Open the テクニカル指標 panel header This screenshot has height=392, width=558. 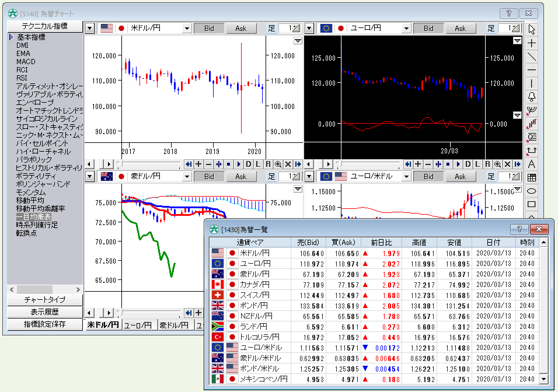[x=45, y=26]
